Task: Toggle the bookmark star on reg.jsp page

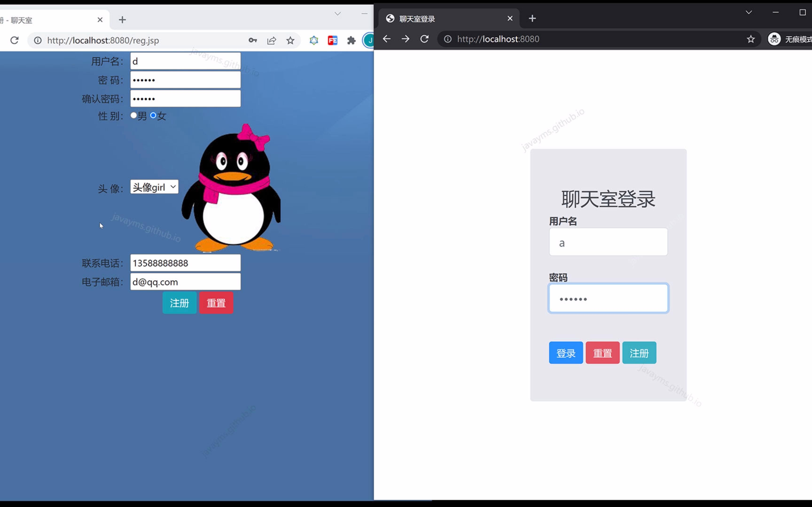Action: pyautogui.click(x=290, y=40)
